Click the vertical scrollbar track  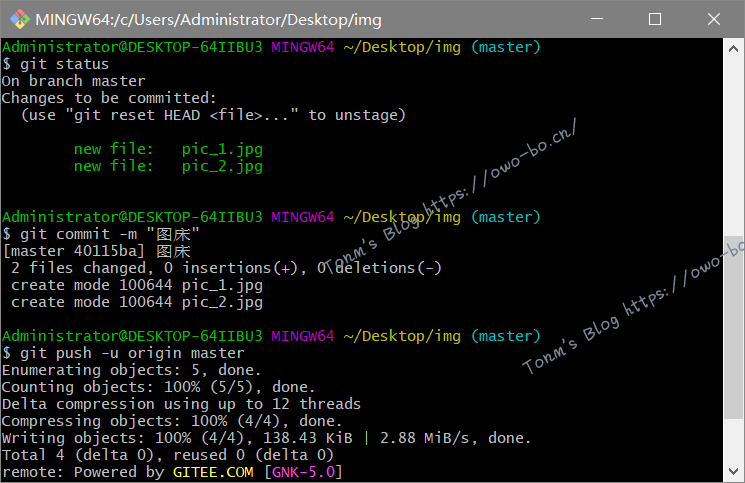[x=736, y=300]
